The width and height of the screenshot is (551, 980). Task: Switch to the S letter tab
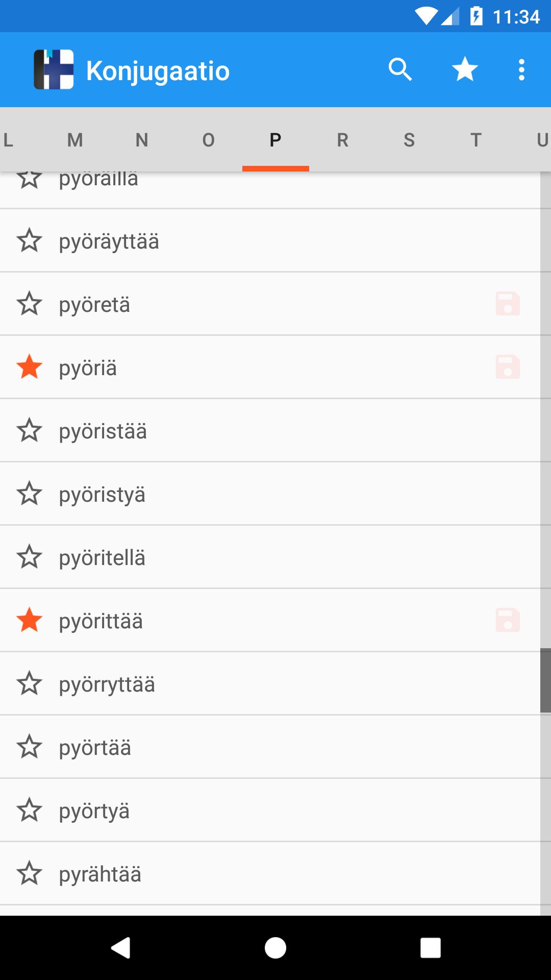409,140
